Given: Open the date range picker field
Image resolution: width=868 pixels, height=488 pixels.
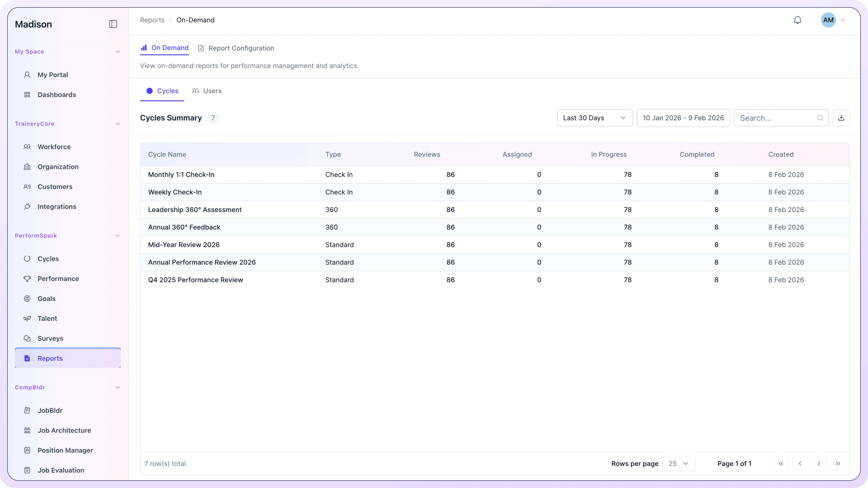Looking at the screenshot, I should (x=683, y=118).
